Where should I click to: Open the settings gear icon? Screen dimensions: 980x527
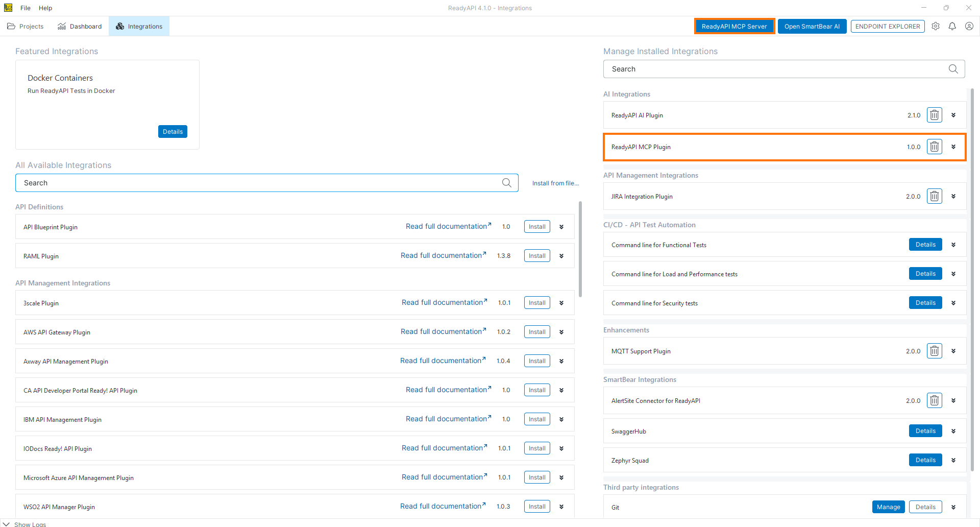936,26
